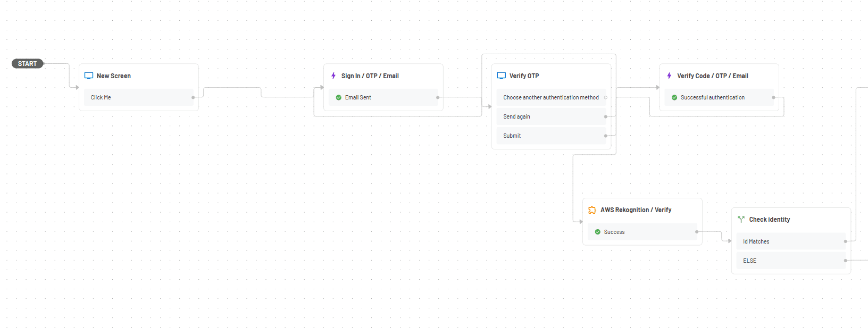Click the empty connector on Choose another authentication

tap(606, 97)
